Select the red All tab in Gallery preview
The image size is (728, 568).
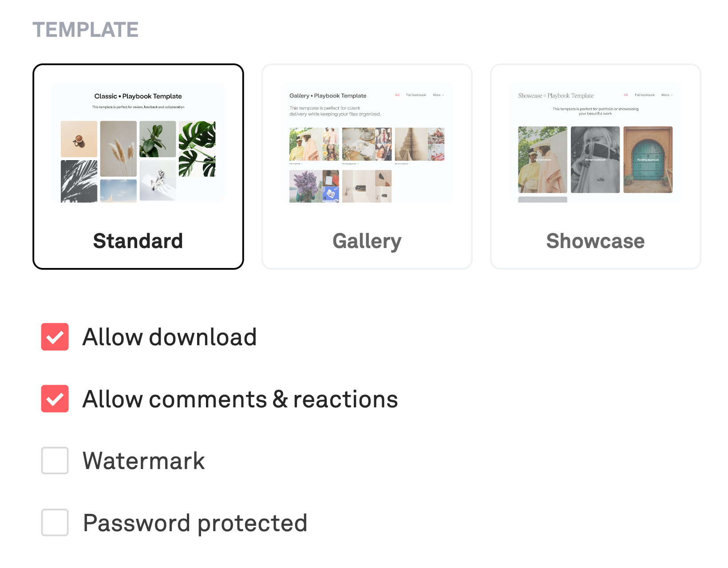click(397, 95)
